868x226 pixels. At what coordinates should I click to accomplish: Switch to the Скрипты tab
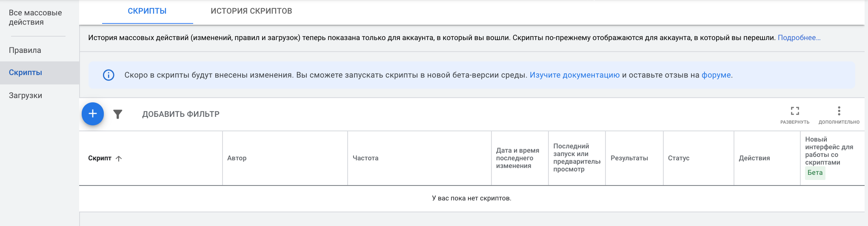[147, 11]
